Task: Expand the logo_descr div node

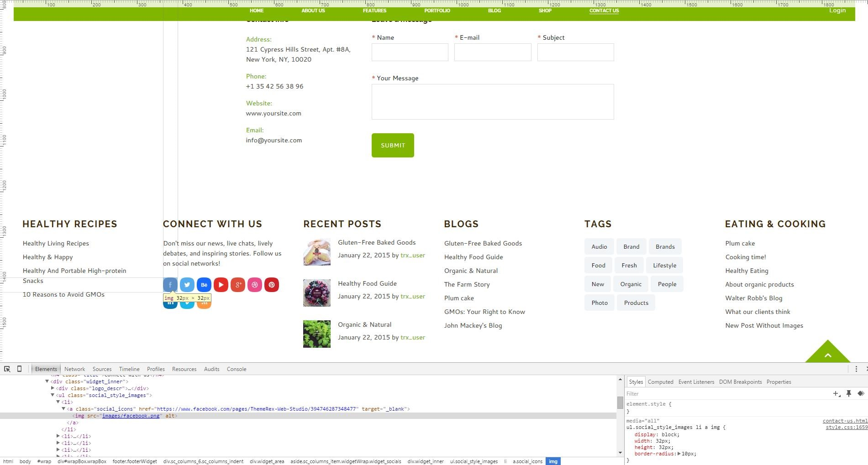Action: (x=53, y=388)
